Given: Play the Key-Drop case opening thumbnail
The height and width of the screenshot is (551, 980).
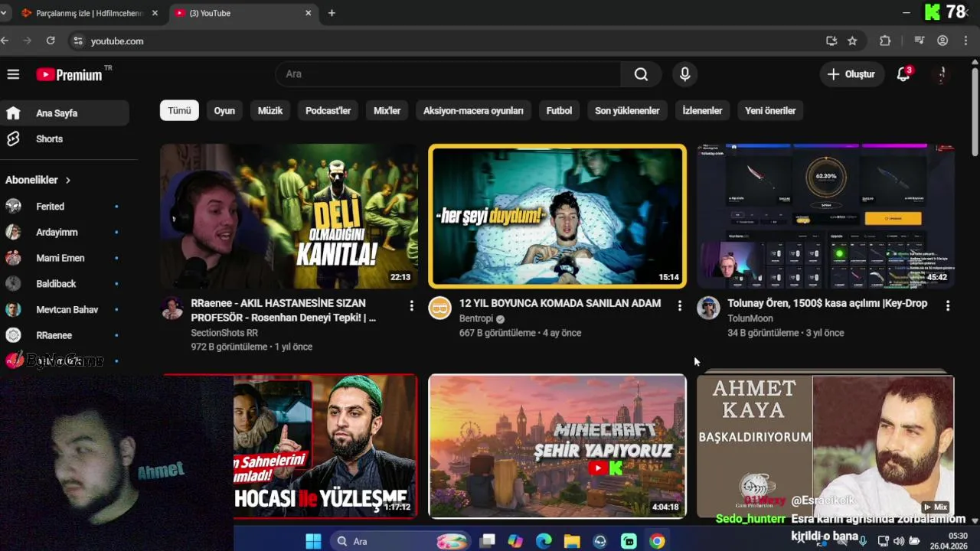Looking at the screenshot, I should click(825, 217).
